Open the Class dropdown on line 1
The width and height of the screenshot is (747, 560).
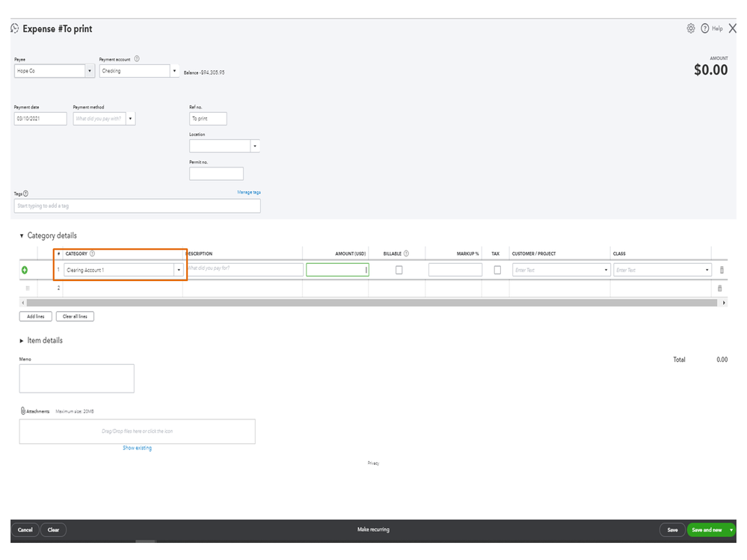coord(707,270)
